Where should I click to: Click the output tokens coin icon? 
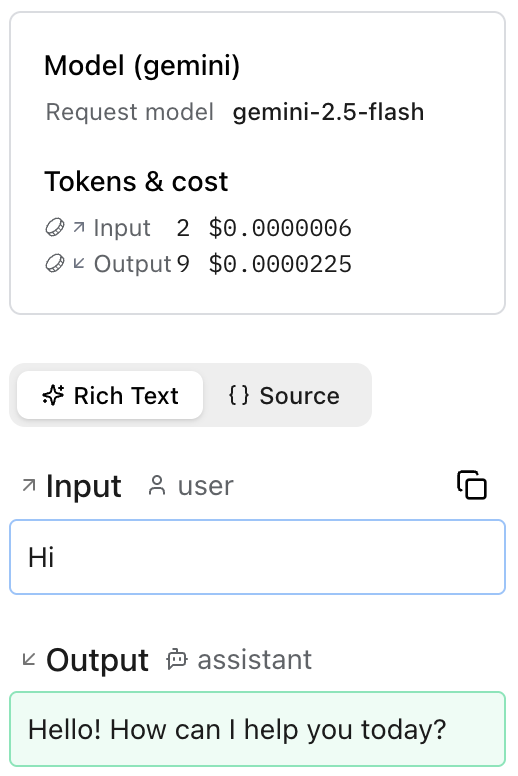[x=55, y=263]
